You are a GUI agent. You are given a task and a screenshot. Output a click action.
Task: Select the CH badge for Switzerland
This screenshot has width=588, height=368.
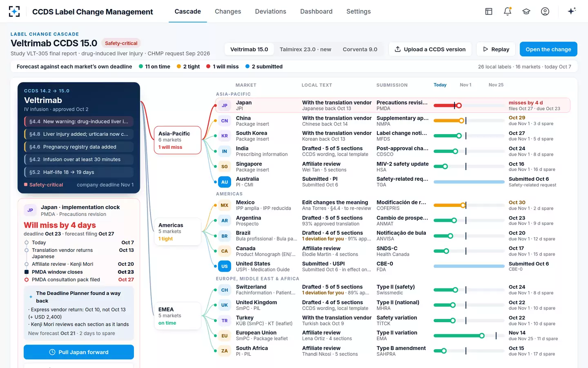(225, 290)
